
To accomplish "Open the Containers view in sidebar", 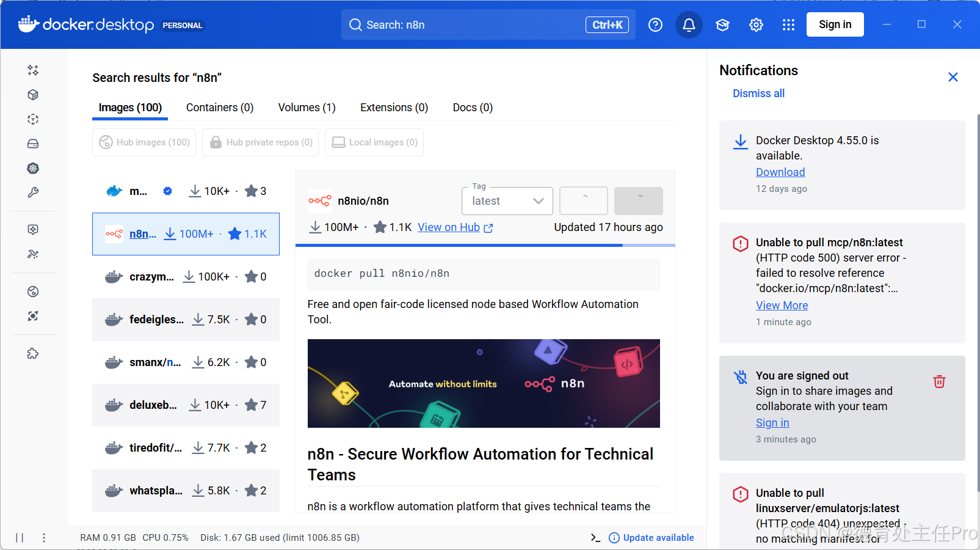I will pos(33,95).
